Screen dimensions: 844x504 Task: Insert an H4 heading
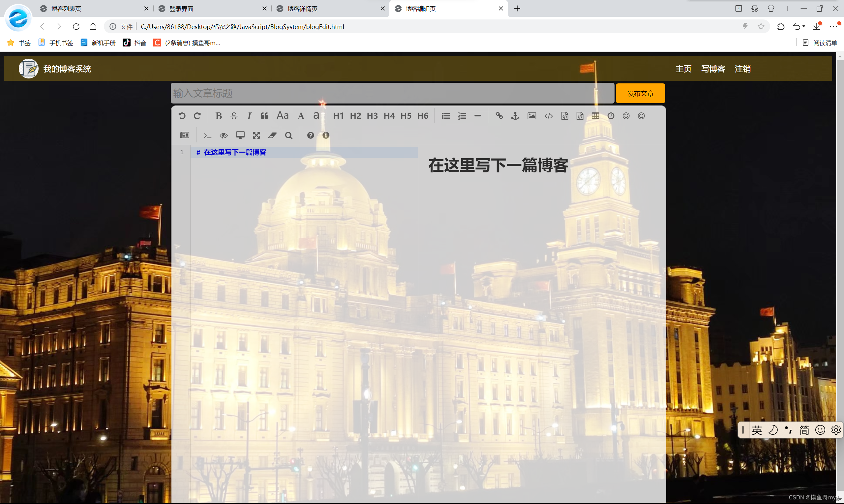click(389, 116)
